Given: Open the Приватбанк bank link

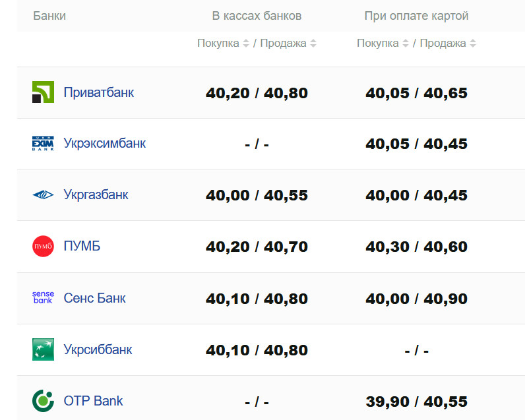Looking at the screenshot, I should tap(99, 92).
